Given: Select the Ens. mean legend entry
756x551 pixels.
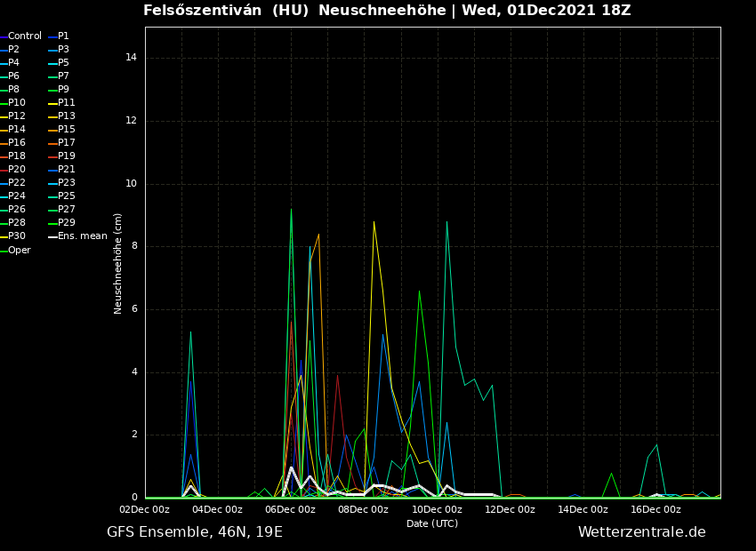Looking at the screenshot, I should click(x=82, y=236).
